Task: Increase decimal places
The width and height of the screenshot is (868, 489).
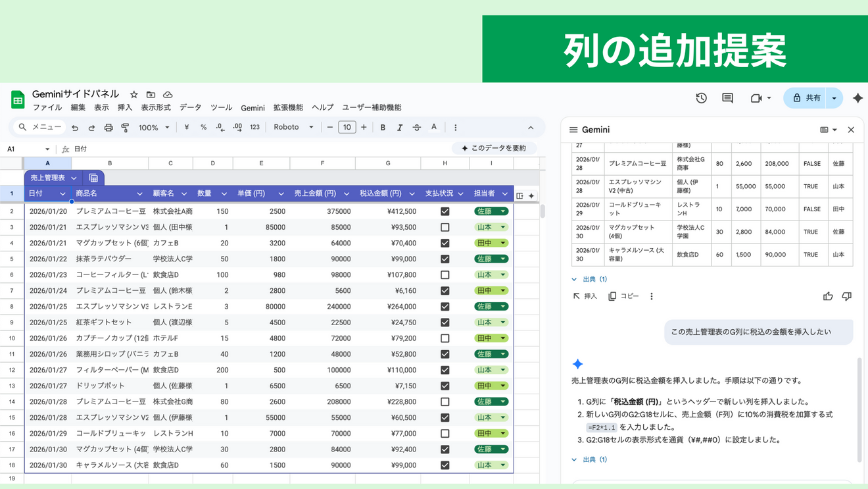Action: coord(237,128)
